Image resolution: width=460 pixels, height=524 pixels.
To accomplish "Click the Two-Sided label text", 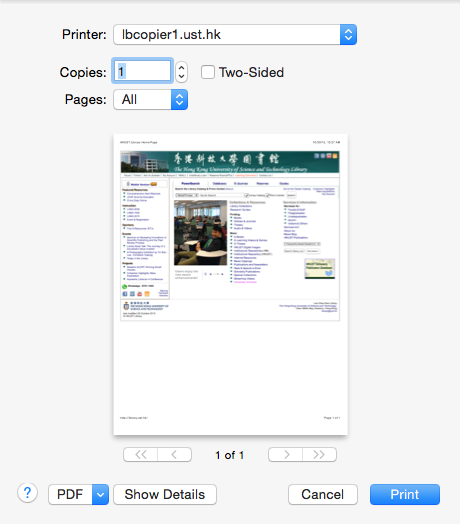I will (251, 73).
